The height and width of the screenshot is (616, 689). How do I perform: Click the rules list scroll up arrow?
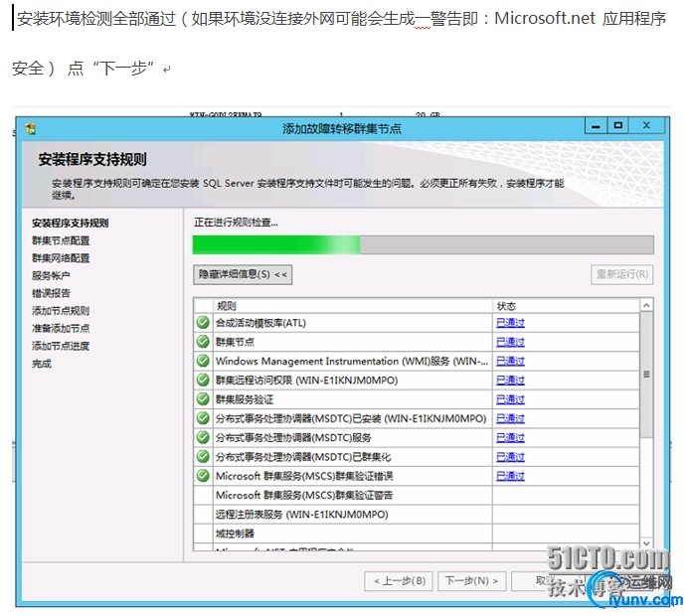tap(646, 305)
